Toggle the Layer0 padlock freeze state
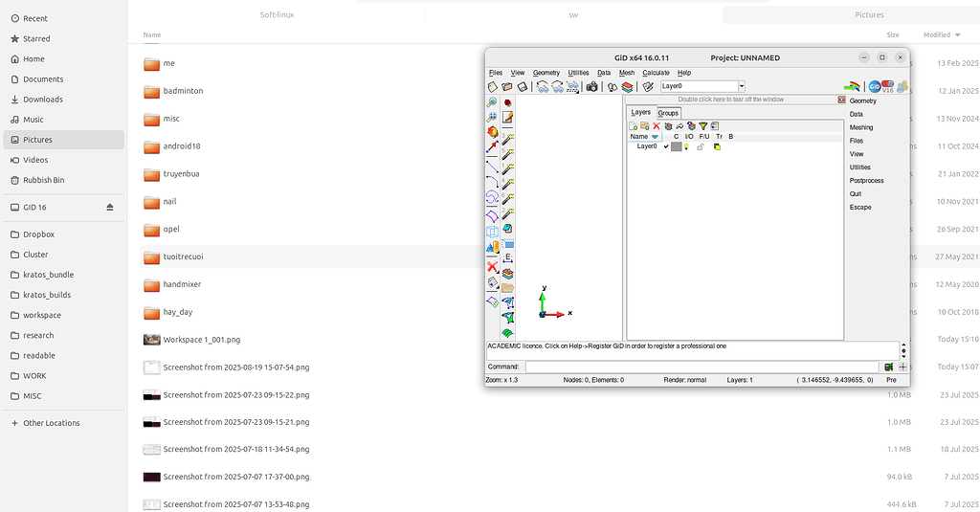 (x=701, y=146)
